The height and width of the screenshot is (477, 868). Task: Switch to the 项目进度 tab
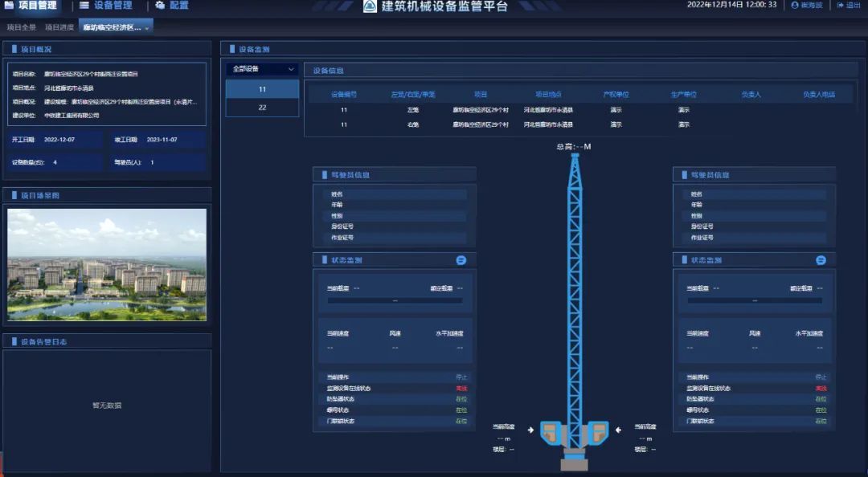pyautogui.click(x=59, y=27)
